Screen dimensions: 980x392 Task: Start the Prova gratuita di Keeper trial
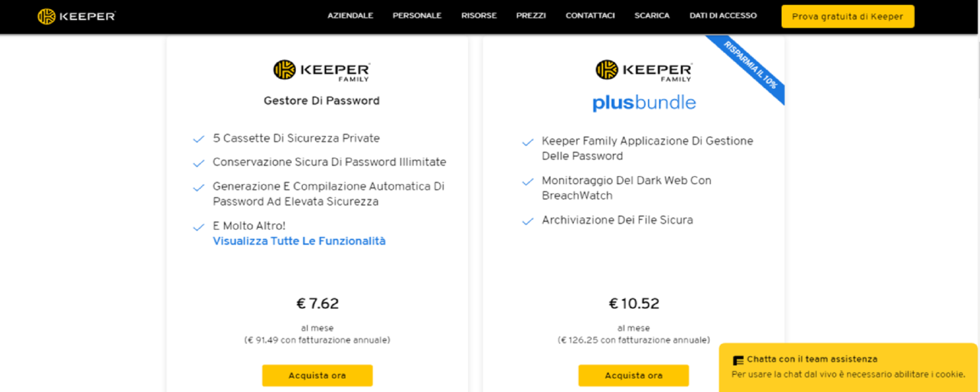click(847, 17)
